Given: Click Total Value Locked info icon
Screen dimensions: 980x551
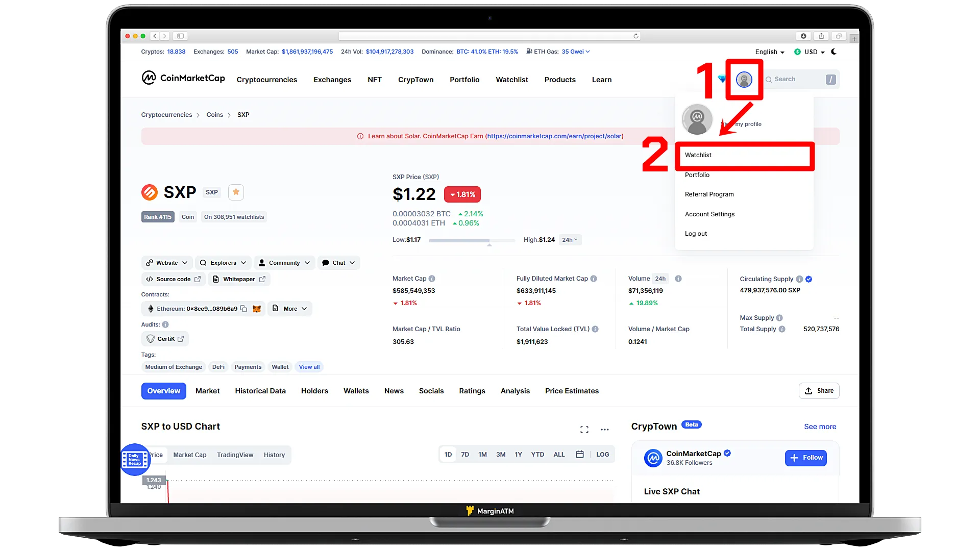Looking at the screenshot, I should tap(595, 329).
